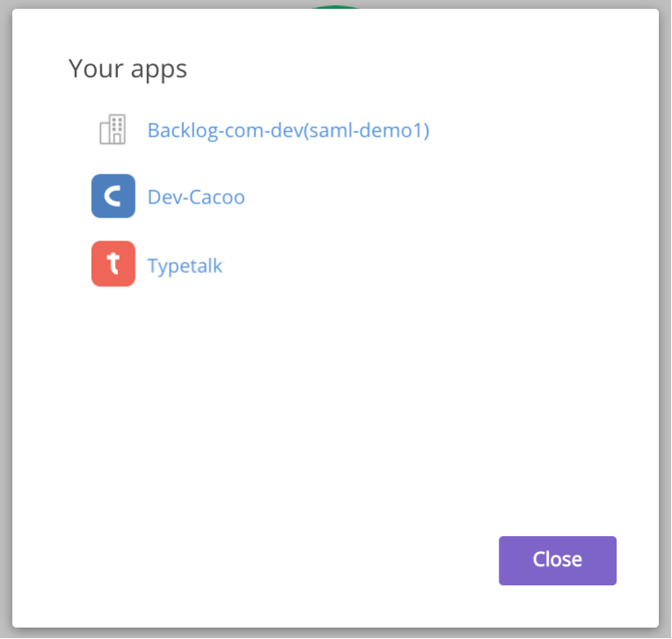This screenshot has width=672, height=639.
Task: Click the word "Close" on the purple button
Action: (557, 559)
